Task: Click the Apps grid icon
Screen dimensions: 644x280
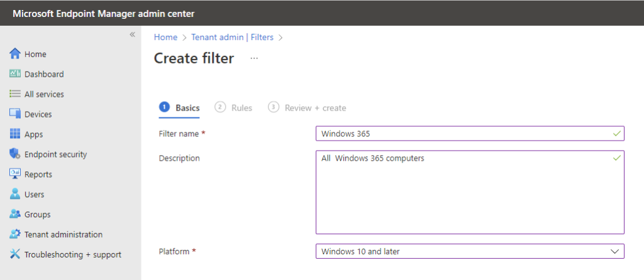Action: 15,134
